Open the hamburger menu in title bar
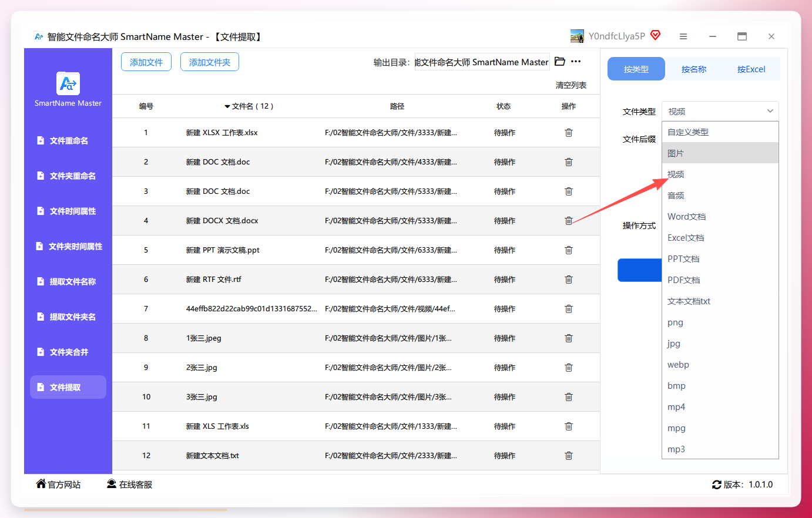 683,36
